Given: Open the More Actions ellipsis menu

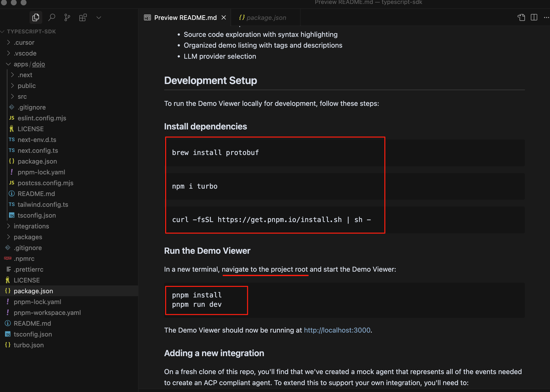Looking at the screenshot, I should (x=546, y=17).
